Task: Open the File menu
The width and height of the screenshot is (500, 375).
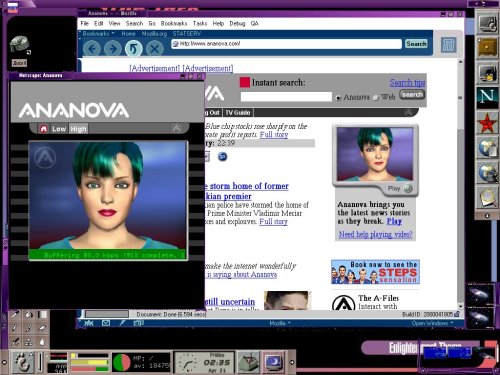Action: [85, 23]
